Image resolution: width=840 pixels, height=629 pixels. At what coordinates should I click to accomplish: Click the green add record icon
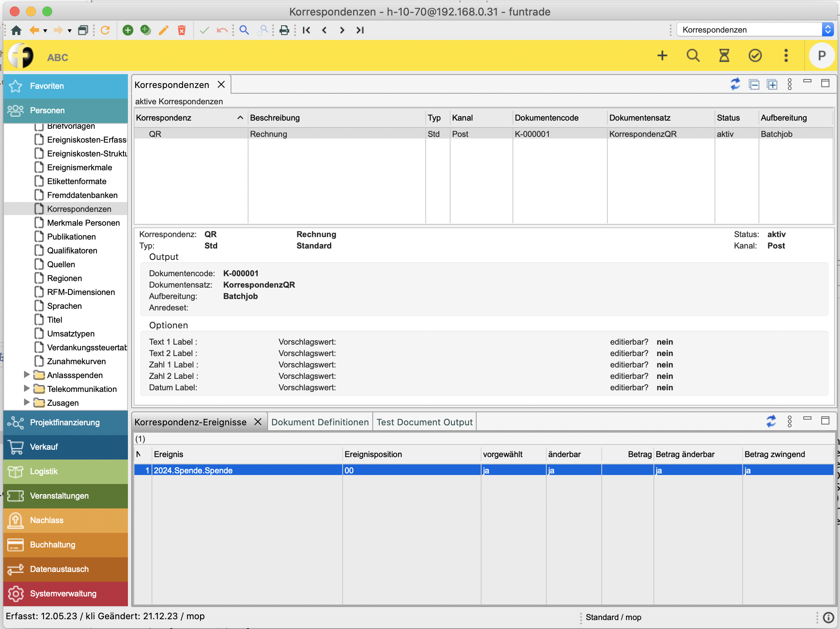128,30
